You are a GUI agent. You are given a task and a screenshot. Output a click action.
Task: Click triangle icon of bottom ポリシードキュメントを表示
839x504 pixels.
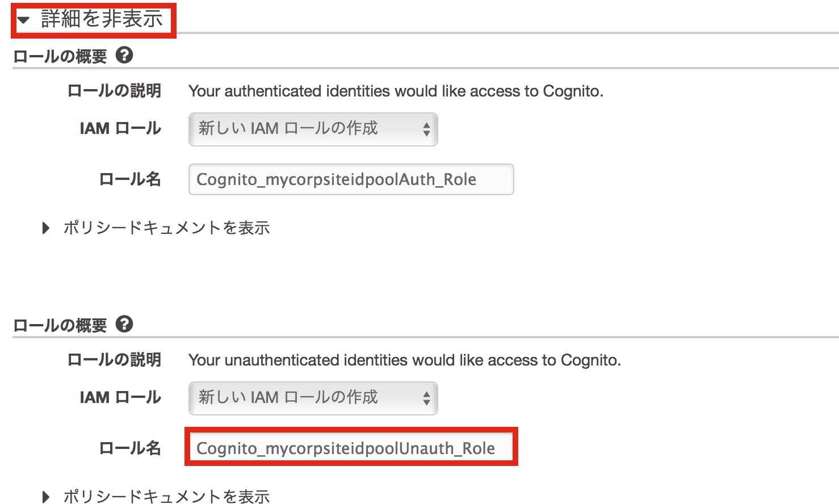point(46,497)
